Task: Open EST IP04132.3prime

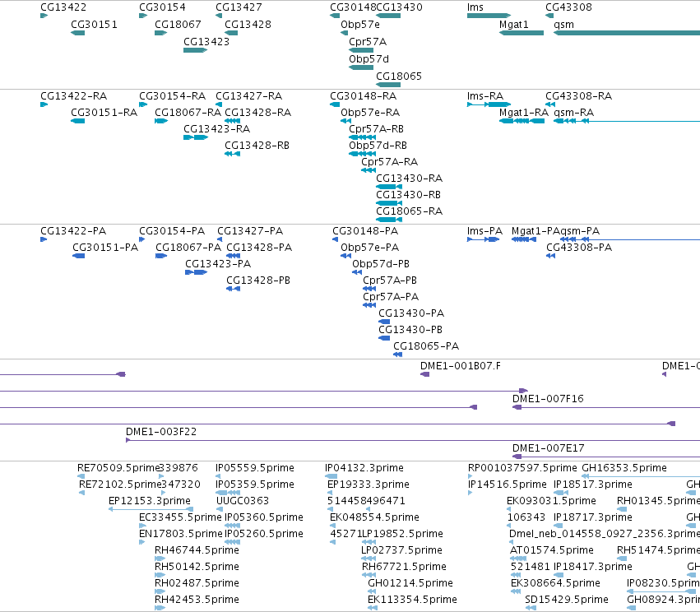Action: 364,468
